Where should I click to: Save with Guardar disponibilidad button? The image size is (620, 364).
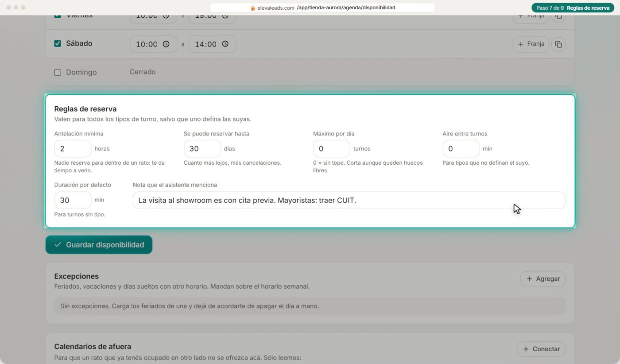99,244
